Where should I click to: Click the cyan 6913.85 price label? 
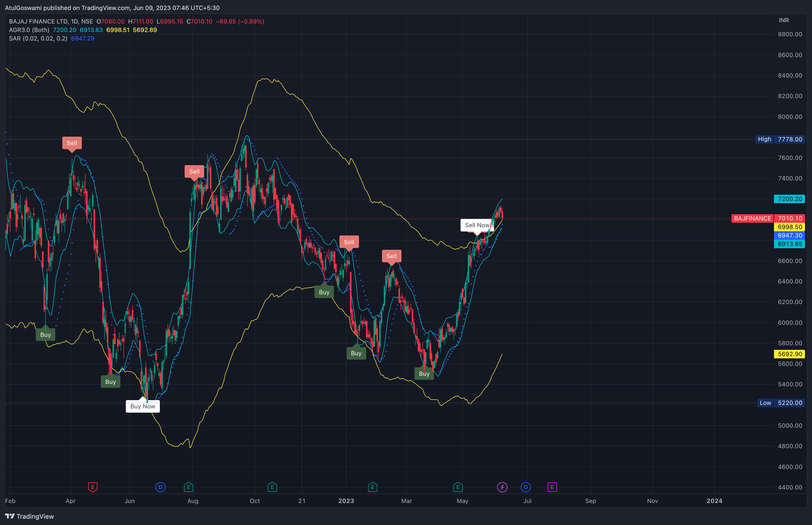(x=789, y=244)
